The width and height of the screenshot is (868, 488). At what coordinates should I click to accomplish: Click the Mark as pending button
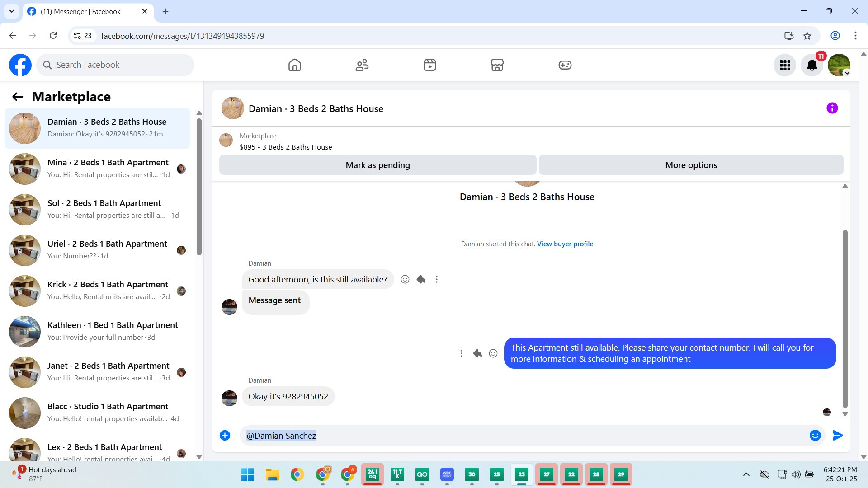(377, 165)
